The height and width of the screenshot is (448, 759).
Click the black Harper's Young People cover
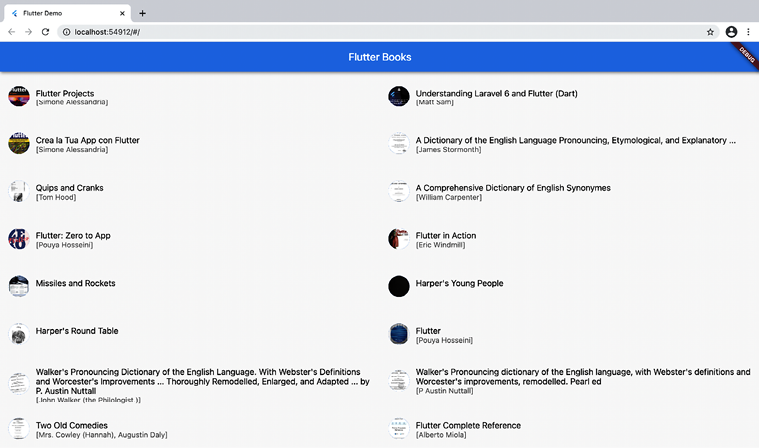pyautogui.click(x=399, y=286)
